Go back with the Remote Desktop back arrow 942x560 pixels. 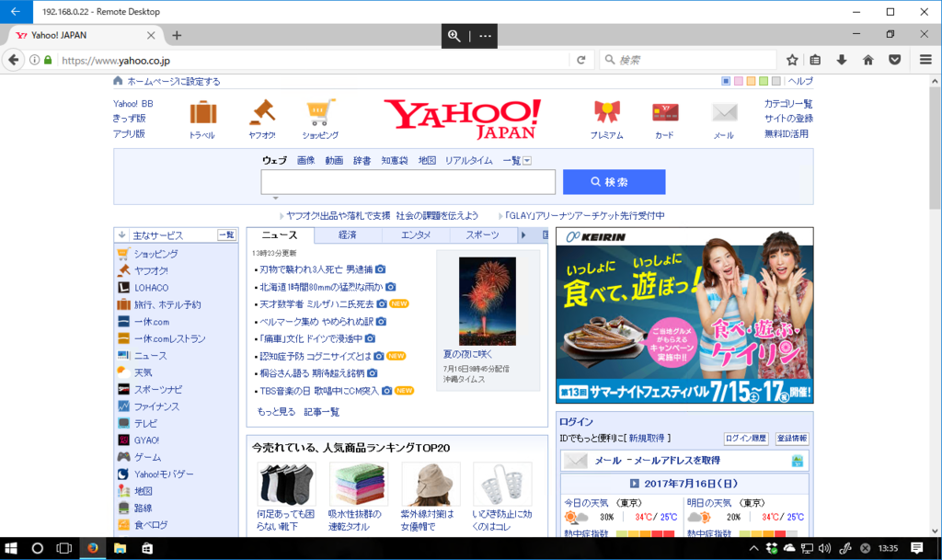16,11
